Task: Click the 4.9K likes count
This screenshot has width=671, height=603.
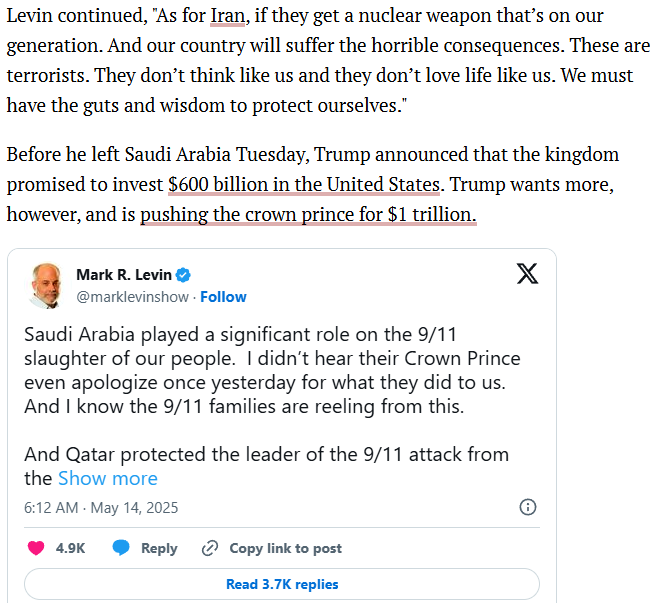Action: pyautogui.click(x=71, y=548)
